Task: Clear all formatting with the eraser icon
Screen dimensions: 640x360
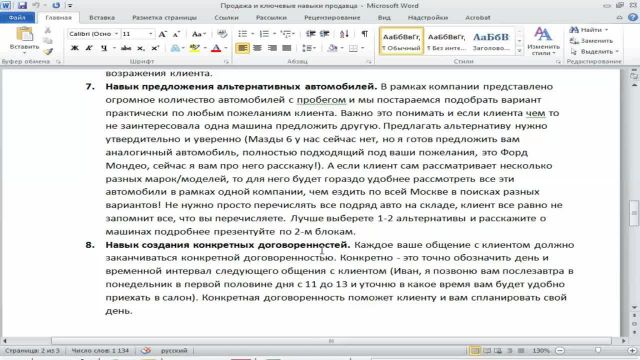Action: [x=222, y=34]
